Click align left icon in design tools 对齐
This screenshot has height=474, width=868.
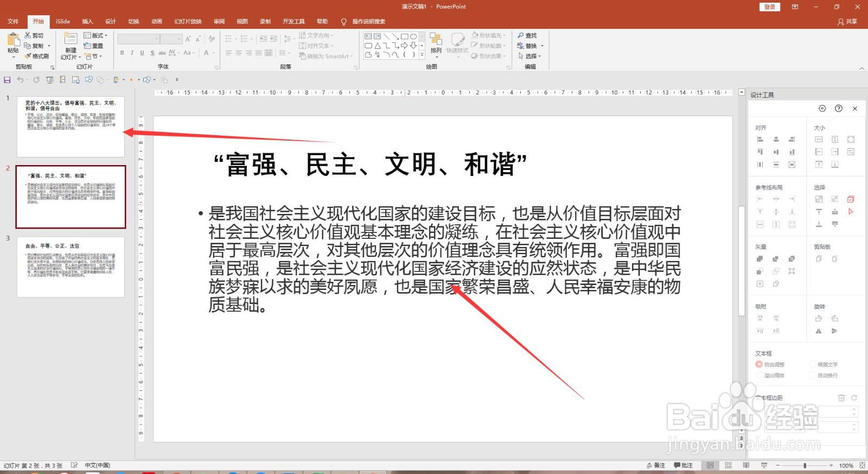pos(760,140)
